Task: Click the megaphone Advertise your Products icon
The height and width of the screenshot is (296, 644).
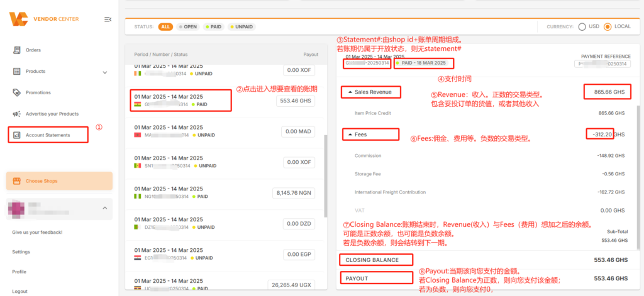Action: point(17,114)
